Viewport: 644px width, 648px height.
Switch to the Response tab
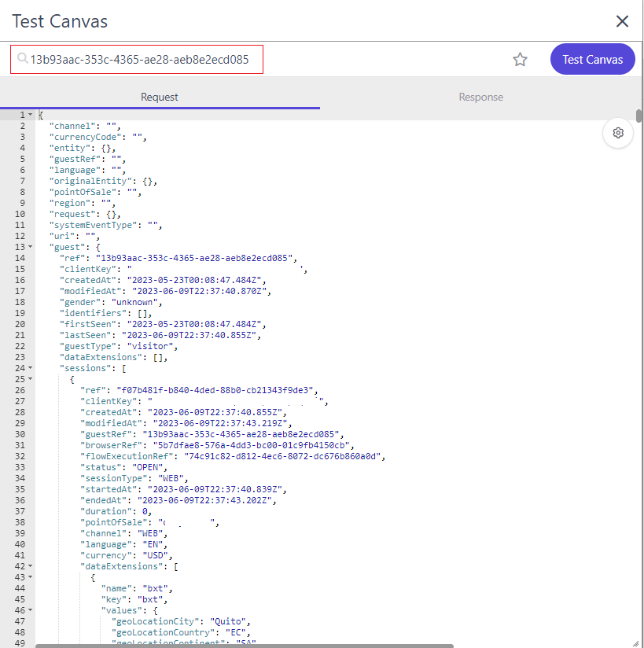480,98
